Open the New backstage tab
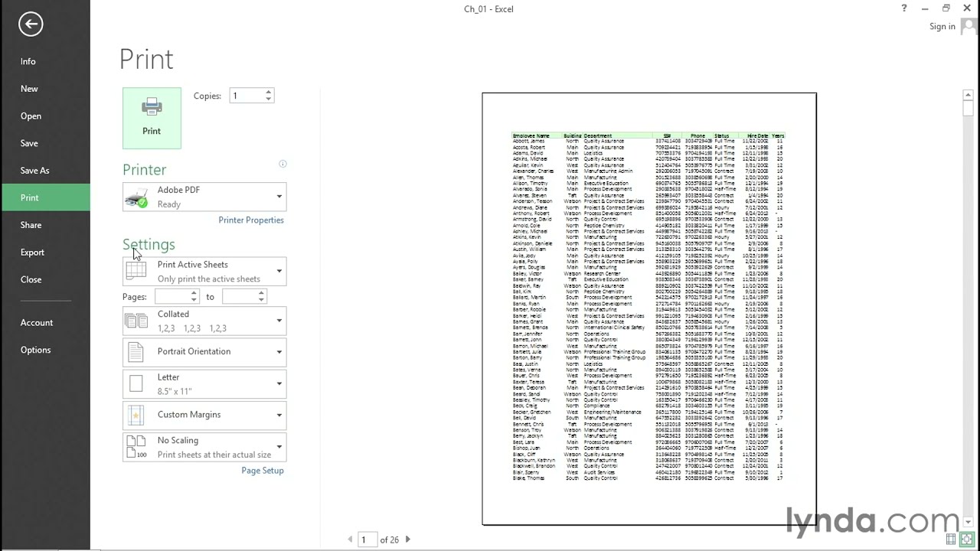This screenshot has width=980, height=551. [45, 89]
